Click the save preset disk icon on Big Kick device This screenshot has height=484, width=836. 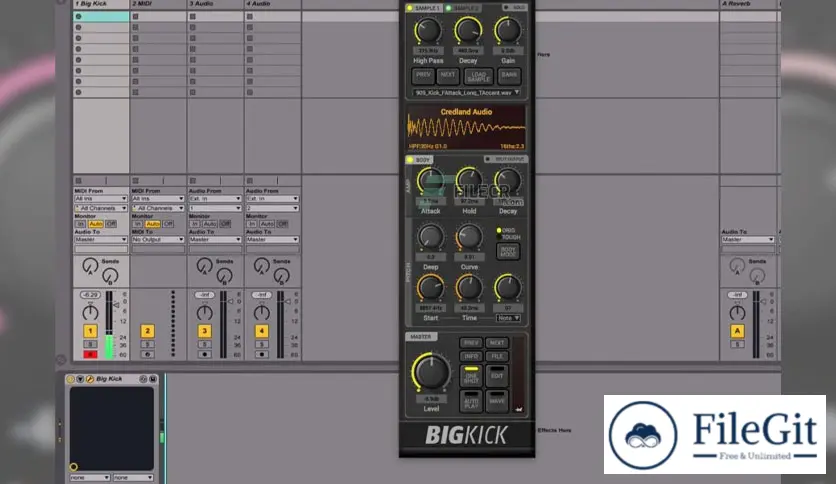point(152,379)
